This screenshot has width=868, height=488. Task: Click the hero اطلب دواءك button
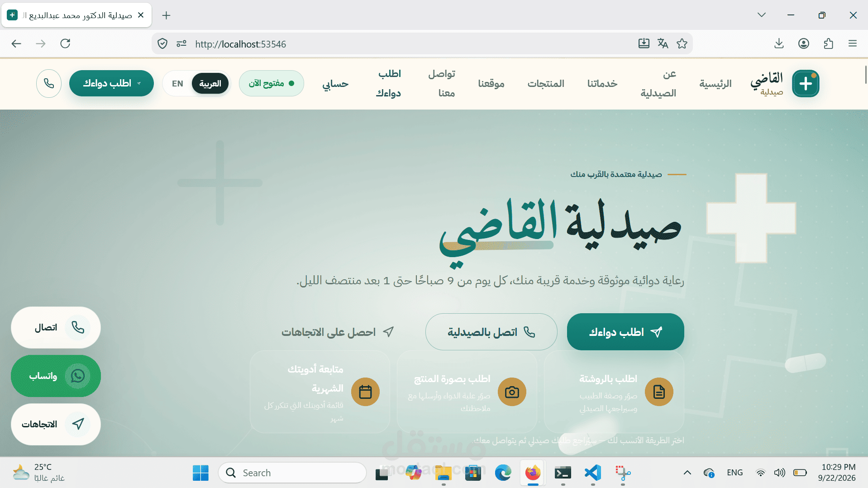[625, 332]
